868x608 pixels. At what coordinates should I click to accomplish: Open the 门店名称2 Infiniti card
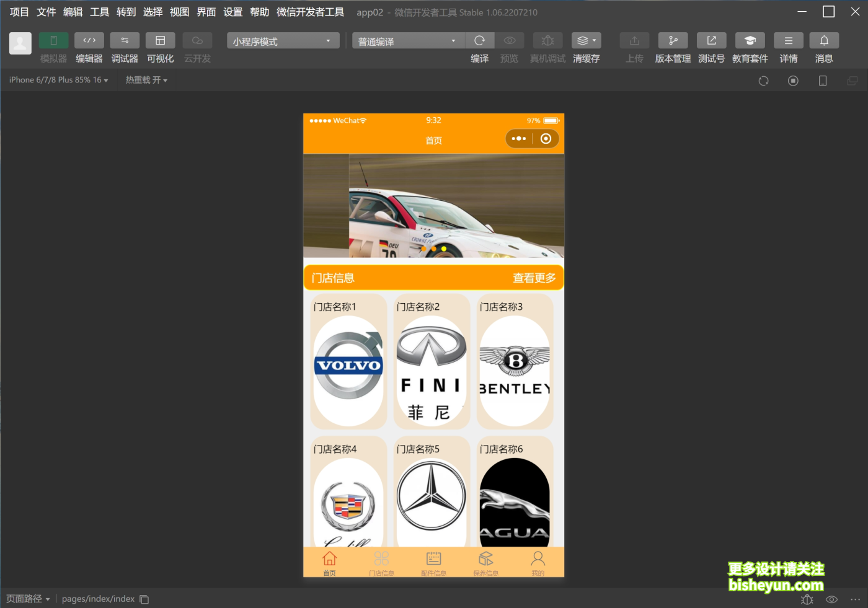coord(432,361)
